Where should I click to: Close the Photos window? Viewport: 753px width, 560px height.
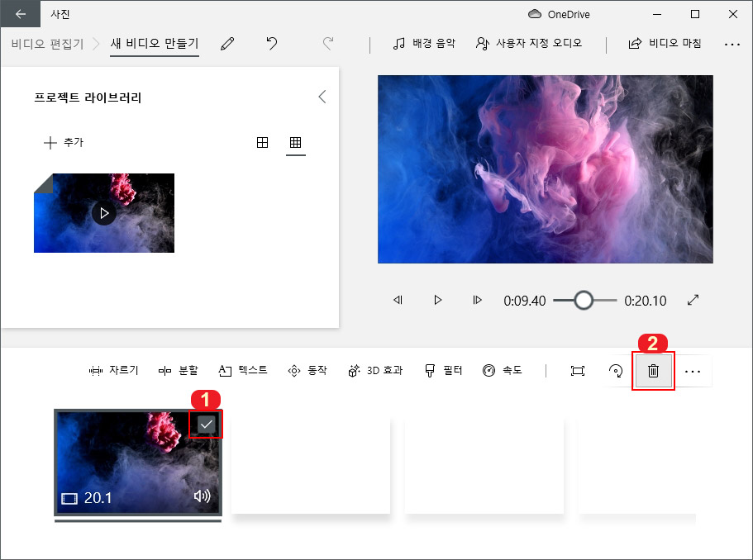pyautogui.click(x=733, y=14)
